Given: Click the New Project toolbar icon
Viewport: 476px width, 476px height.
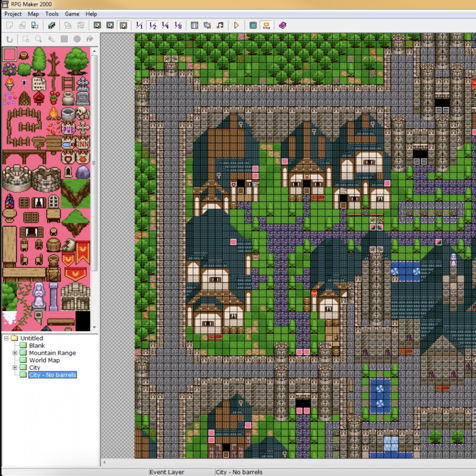Looking at the screenshot, I should pos(10,26).
